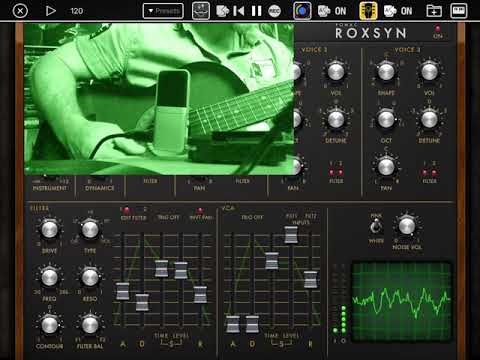The width and height of the screenshot is (480, 360).
Task: Toggle Voice 3 filter 1 LED
Action: (x=425, y=172)
